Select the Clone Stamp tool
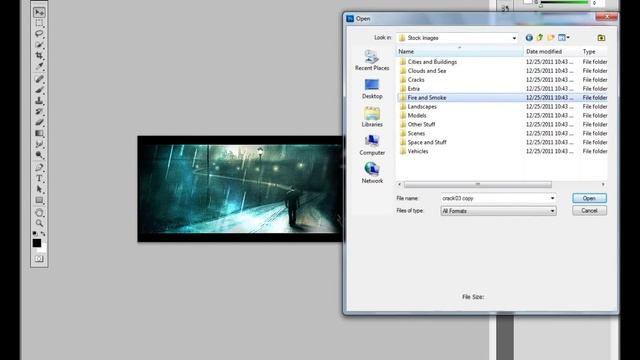Viewport: 640px width, 360px height. click(x=39, y=101)
